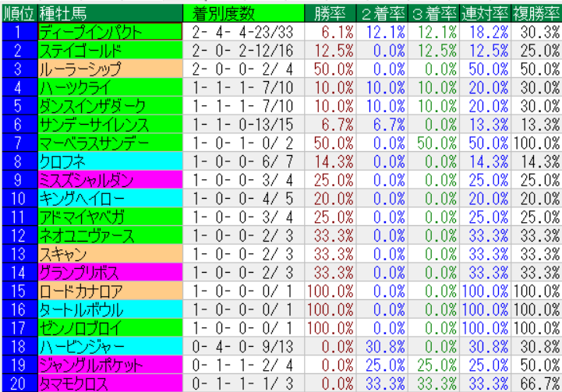Viewport: 562px width, 392px height.
Task: Click マーベラスサンデー 3着率 value 50.0%
Action: (x=433, y=143)
